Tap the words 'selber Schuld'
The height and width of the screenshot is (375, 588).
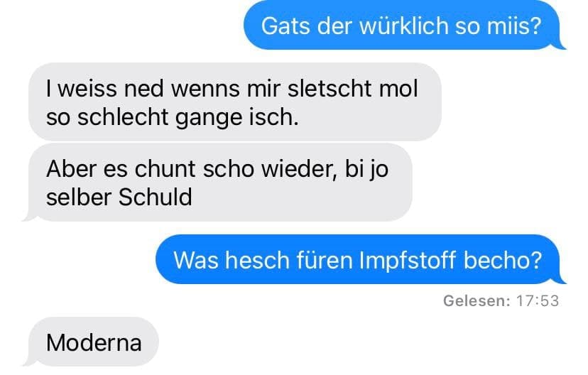pos(119,197)
